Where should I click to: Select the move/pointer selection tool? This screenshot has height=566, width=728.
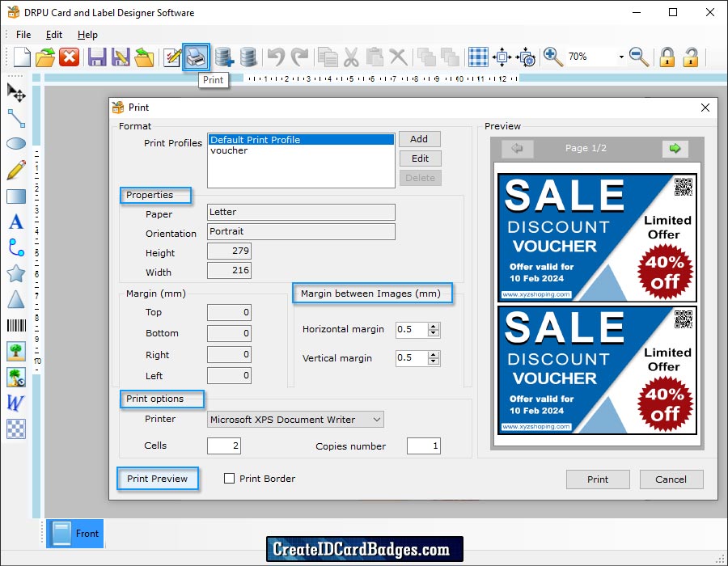16,92
